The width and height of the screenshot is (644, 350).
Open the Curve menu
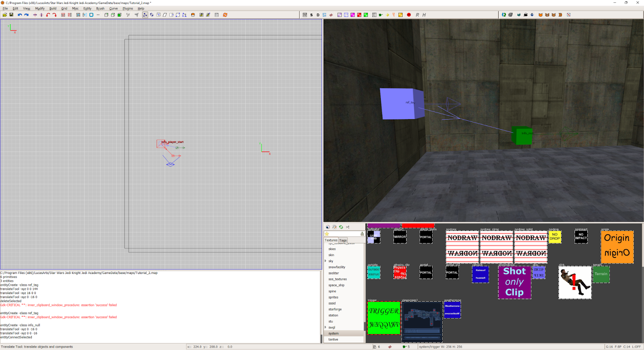point(114,8)
